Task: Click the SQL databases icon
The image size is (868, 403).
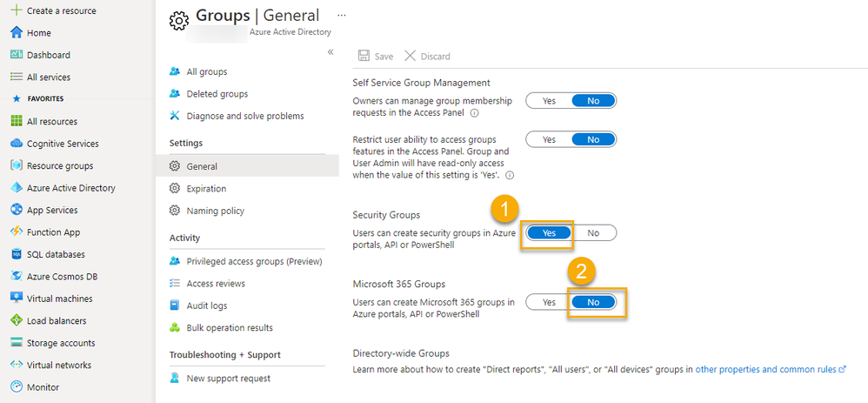Action: tap(17, 254)
